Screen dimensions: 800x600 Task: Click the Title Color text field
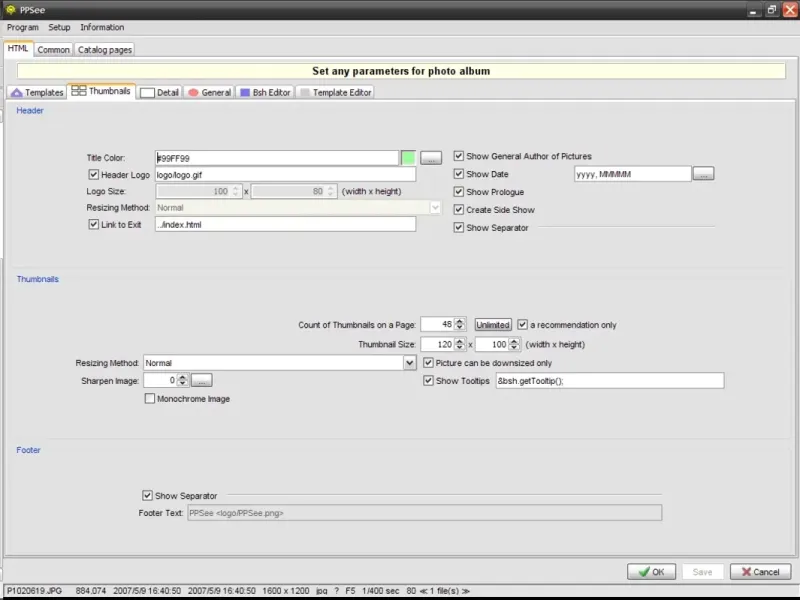(277, 158)
